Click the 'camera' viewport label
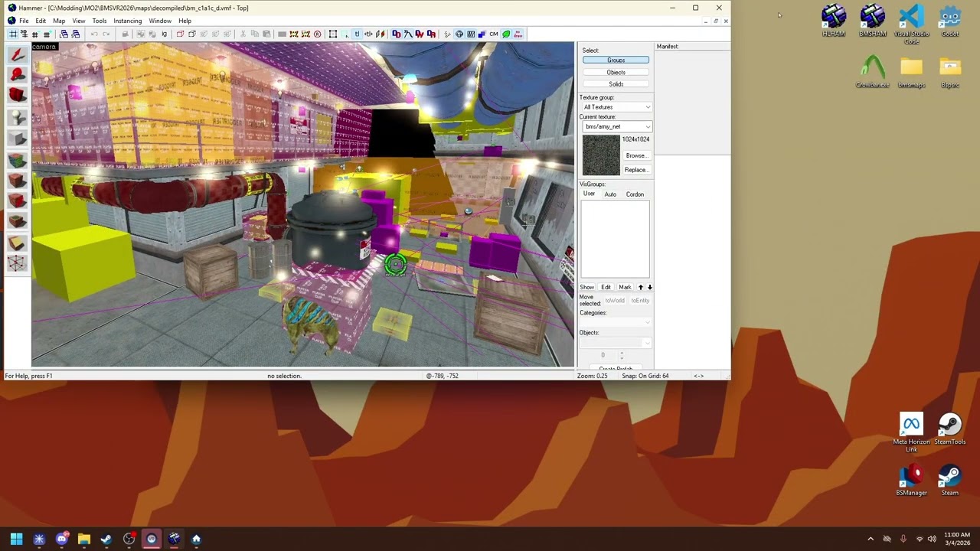 tap(44, 47)
